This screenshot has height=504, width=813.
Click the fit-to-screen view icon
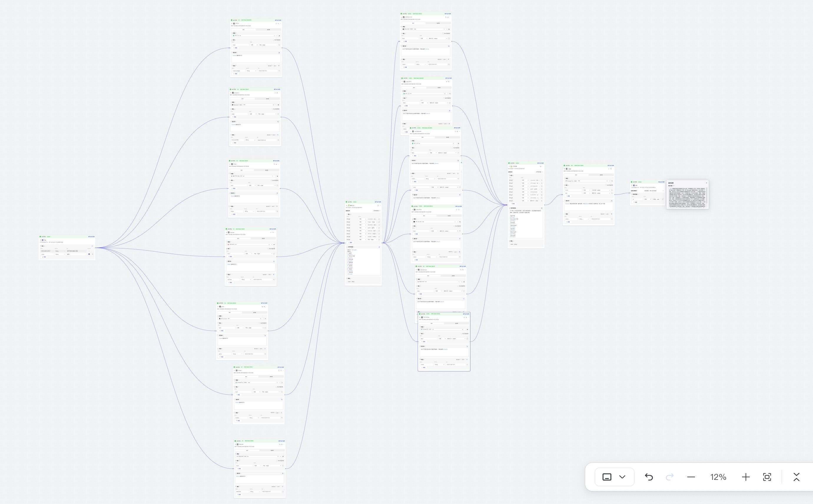pyautogui.click(x=766, y=477)
